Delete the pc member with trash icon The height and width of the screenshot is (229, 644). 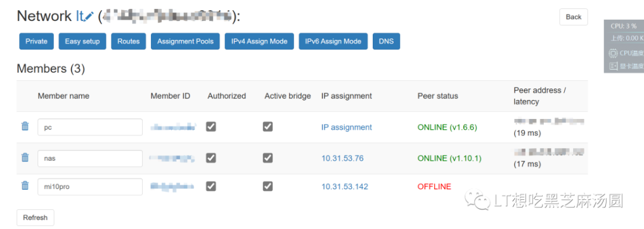coord(25,126)
